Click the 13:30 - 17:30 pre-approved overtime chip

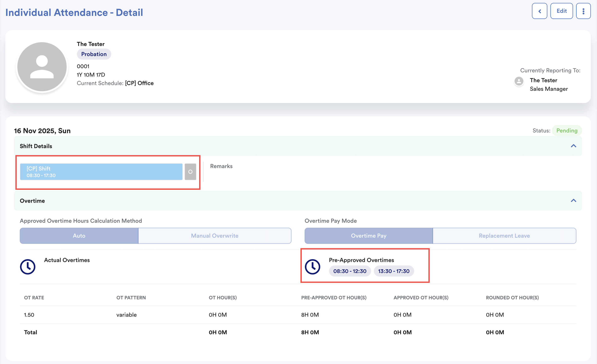[393, 271]
